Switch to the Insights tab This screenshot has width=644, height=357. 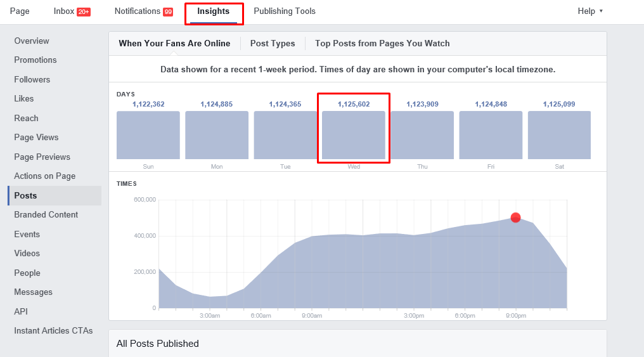tap(214, 11)
